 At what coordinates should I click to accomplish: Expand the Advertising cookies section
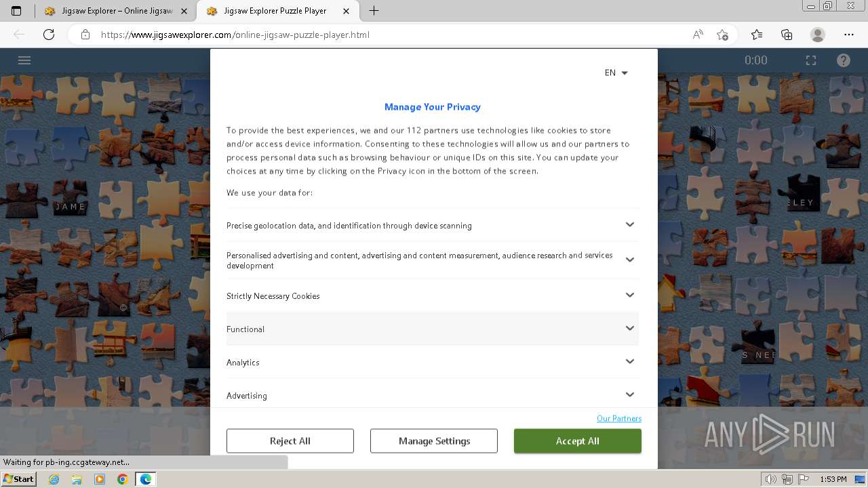tap(433, 394)
